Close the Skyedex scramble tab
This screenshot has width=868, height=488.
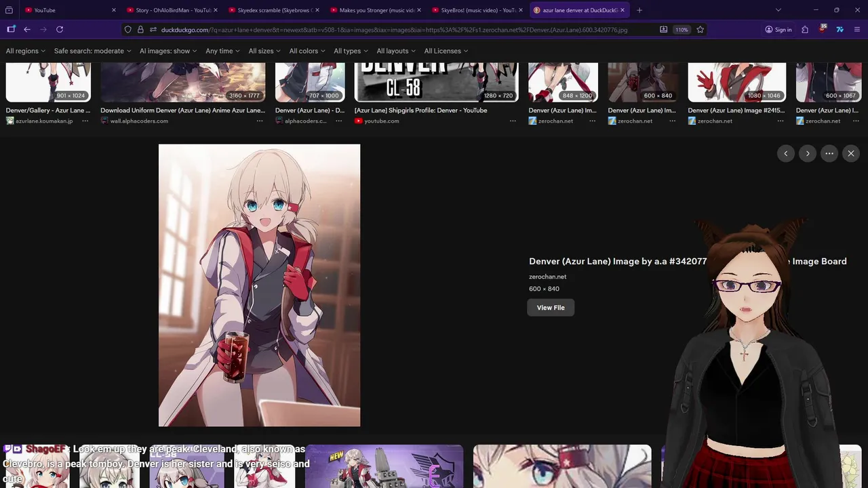[317, 10]
